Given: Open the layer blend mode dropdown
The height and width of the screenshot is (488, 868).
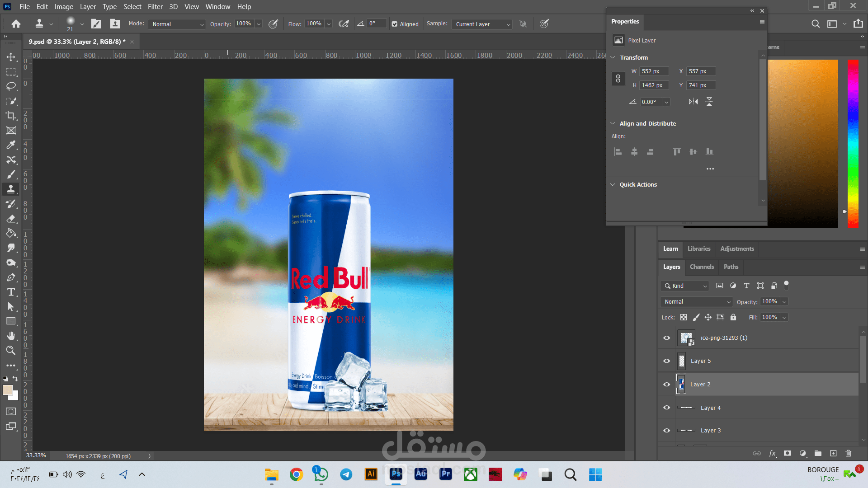Looking at the screenshot, I should point(697,302).
